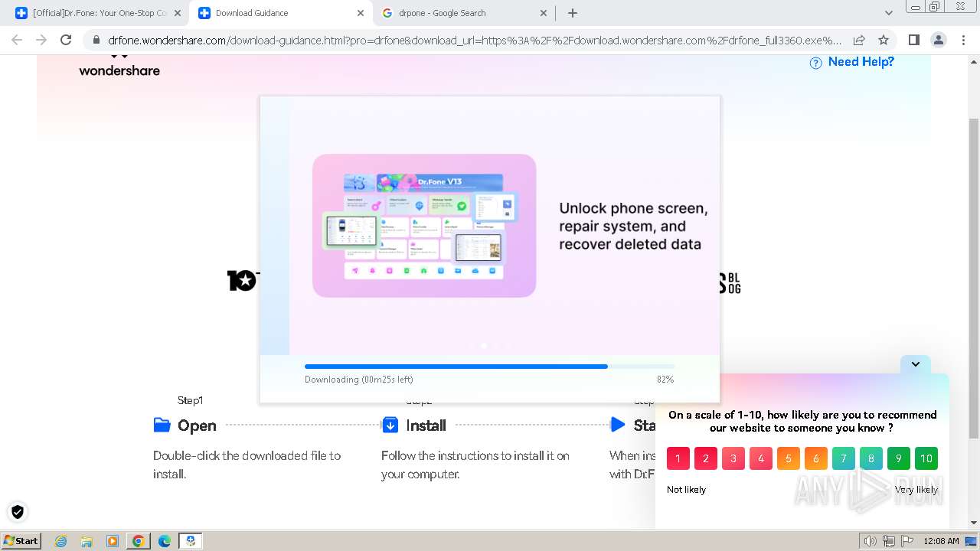Image resolution: width=980 pixels, height=551 pixels.
Task: Open a new browser tab
Action: click(573, 13)
